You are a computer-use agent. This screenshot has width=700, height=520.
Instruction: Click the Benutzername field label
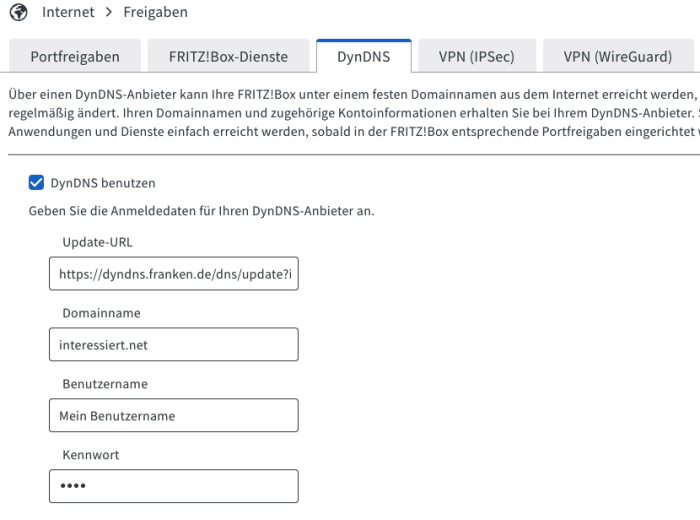coord(105,384)
